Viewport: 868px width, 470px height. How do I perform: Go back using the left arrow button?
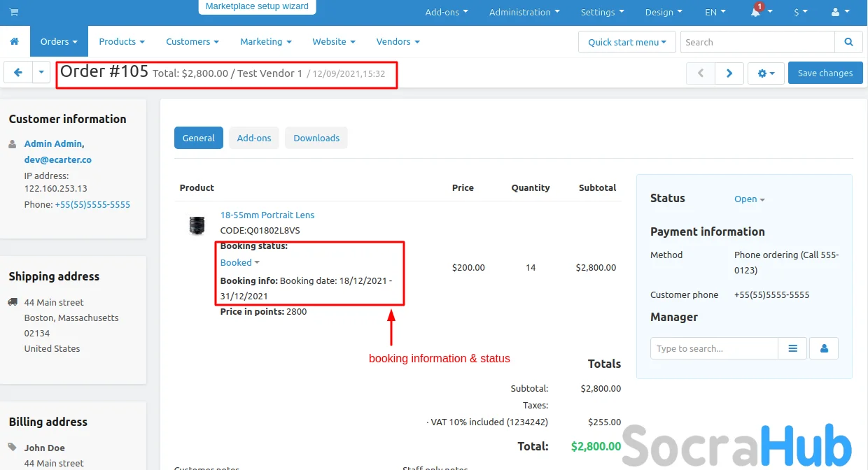18,73
